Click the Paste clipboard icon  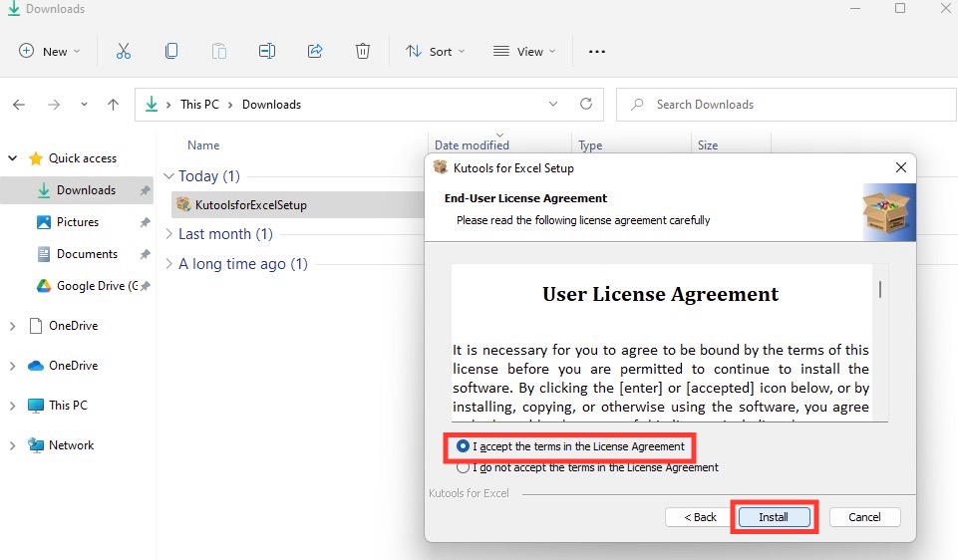click(x=218, y=51)
